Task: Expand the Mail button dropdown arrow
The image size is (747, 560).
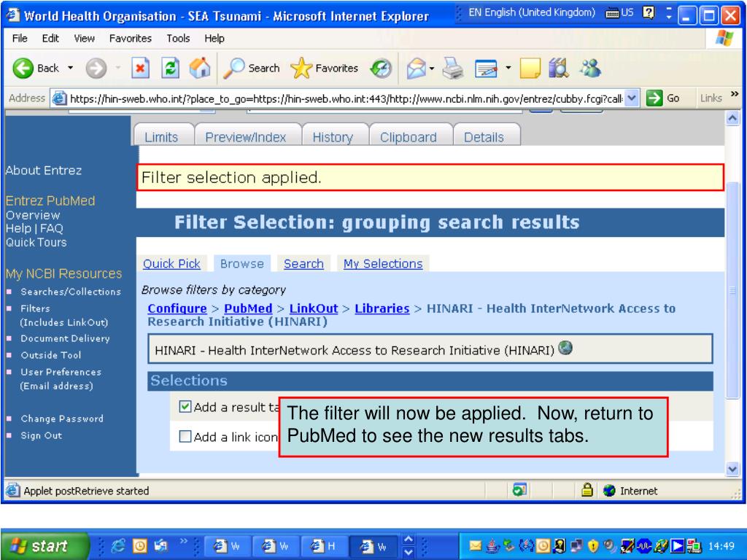Action: click(432, 69)
